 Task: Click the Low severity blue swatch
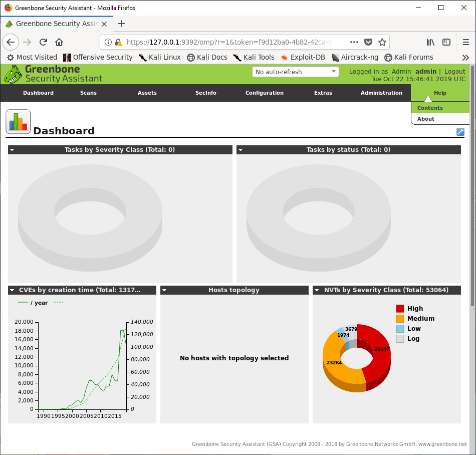400,329
